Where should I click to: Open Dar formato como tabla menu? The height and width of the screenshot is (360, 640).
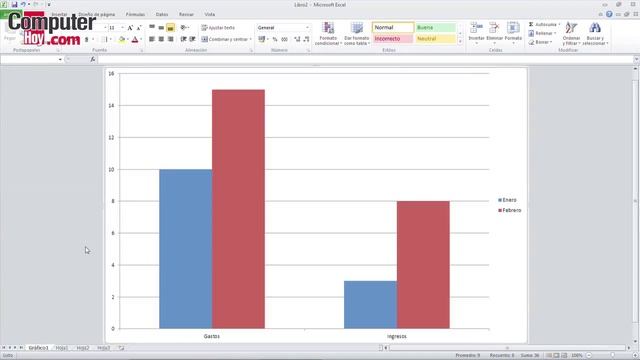[x=357, y=33]
